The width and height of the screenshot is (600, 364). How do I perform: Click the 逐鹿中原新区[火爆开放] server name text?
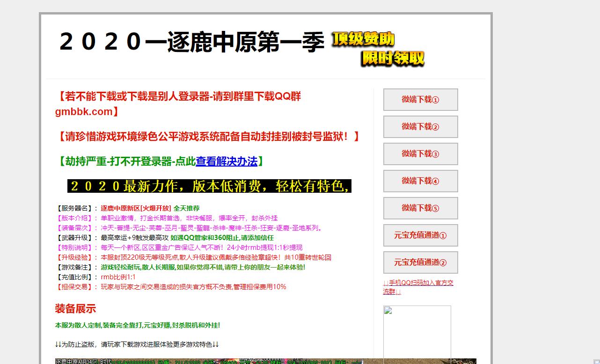click(136, 208)
